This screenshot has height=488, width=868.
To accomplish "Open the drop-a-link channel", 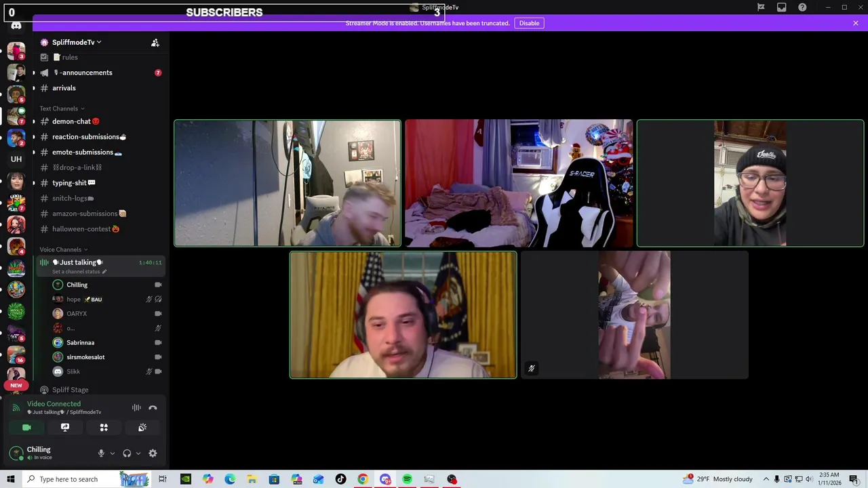I will (100, 167).
